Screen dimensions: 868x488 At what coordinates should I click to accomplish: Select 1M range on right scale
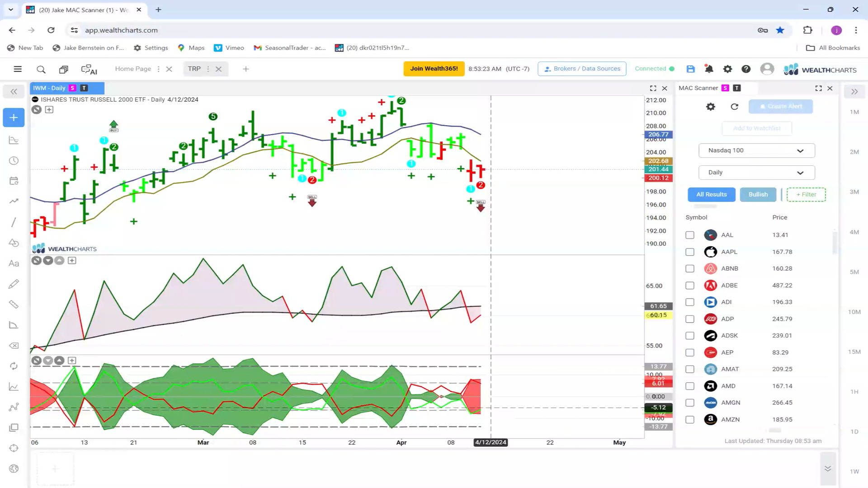[854, 112]
